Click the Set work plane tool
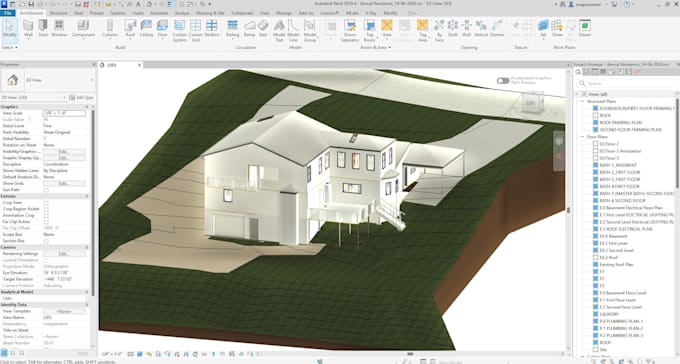 [543, 28]
